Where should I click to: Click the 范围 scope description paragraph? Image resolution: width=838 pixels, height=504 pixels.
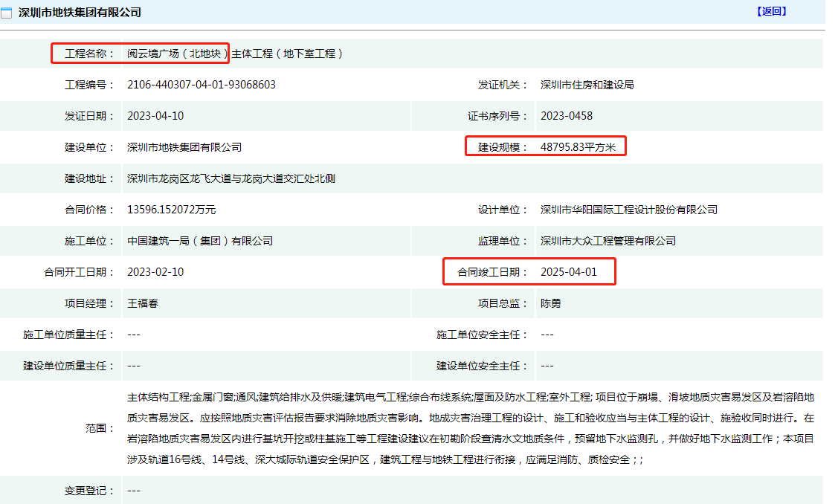click(471, 428)
